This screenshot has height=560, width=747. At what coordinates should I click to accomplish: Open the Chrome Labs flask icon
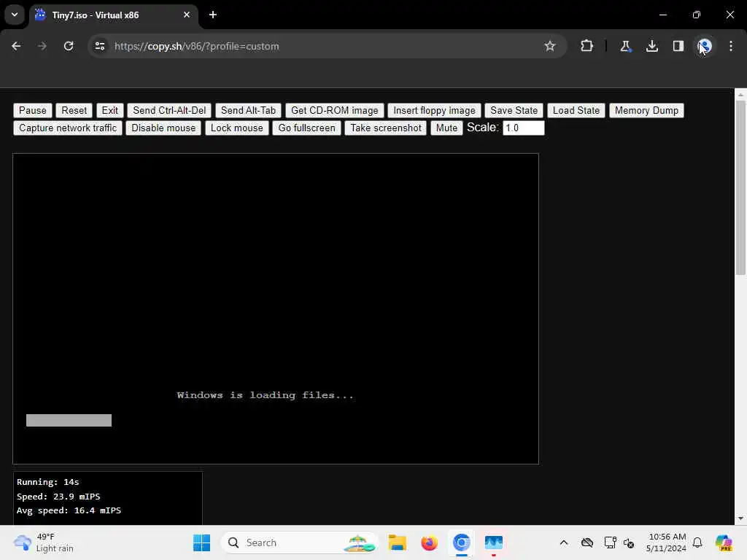click(625, 46)
